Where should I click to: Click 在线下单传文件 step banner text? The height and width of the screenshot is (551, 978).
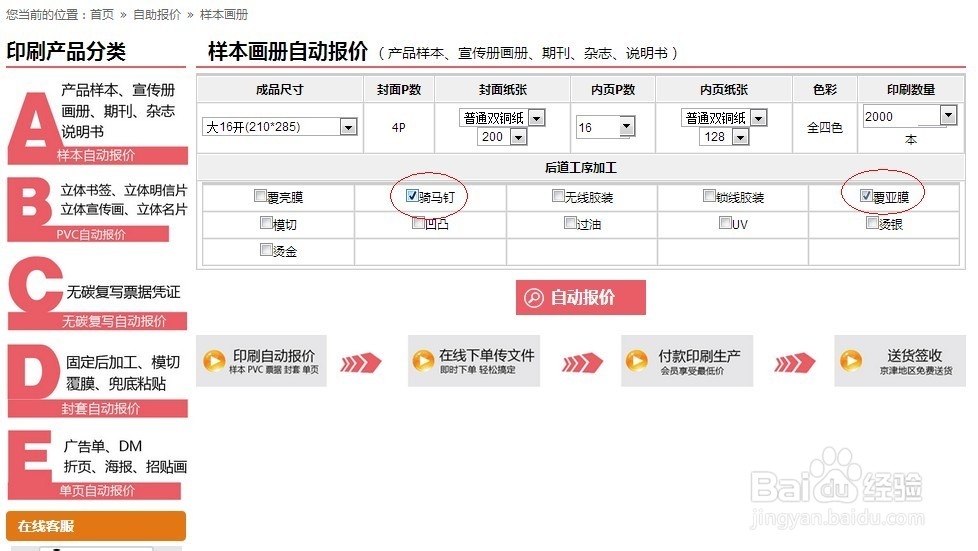(487, 356)
